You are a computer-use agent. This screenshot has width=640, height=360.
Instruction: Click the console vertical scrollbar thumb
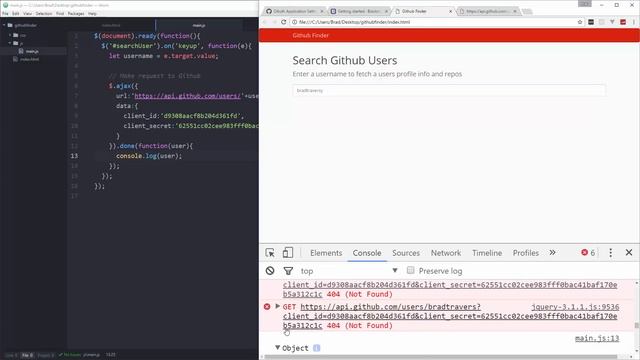tap(636, 325)
